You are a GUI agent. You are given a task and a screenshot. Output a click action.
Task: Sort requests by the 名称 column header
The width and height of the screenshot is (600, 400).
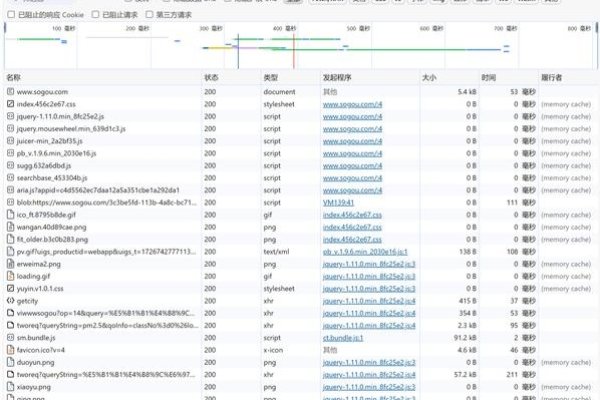[x=103, y=78]
